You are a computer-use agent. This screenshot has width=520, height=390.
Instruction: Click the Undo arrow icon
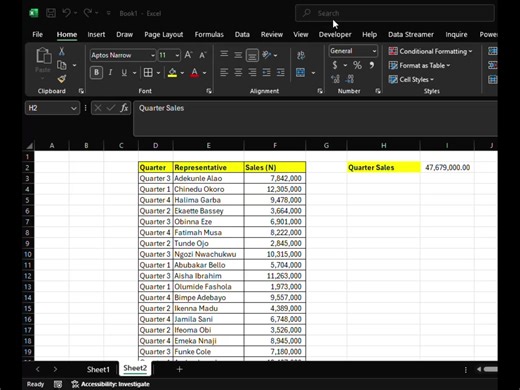pos(66,13)
